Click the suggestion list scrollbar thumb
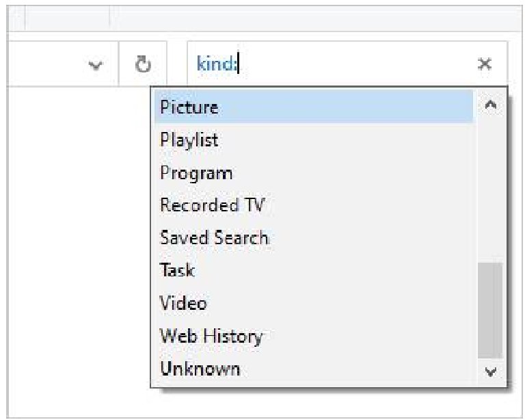 491,311
